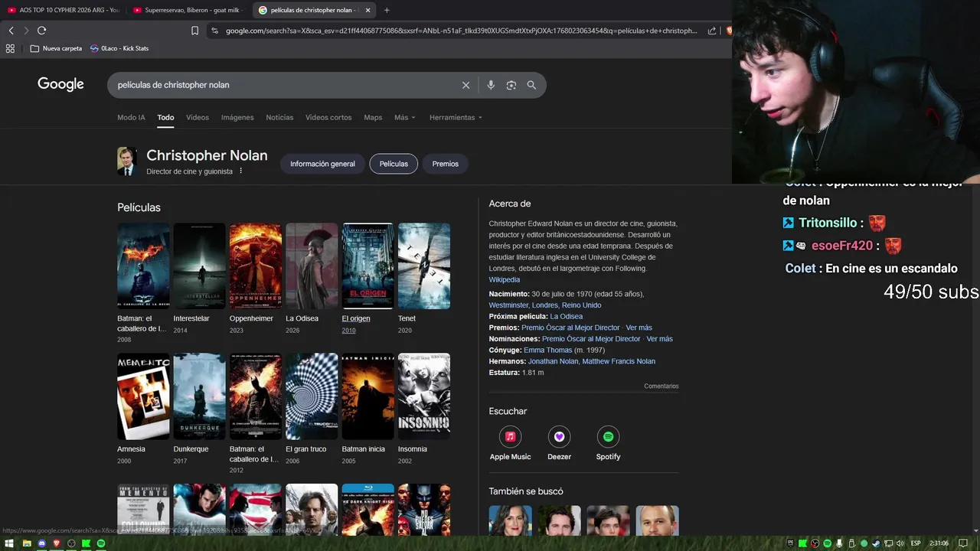
Task: Open the El gran truco poster
Action: tap(312, 396)
